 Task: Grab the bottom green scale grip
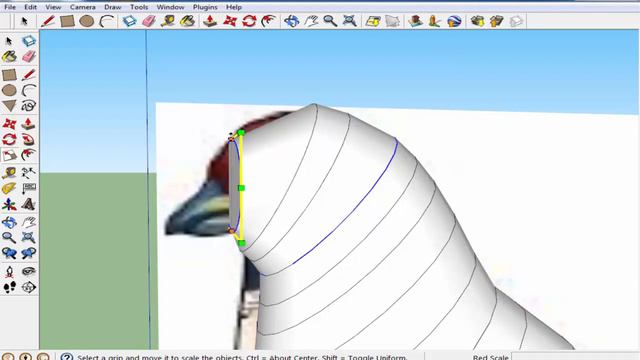pyautogui.click(x=242, y=243)
